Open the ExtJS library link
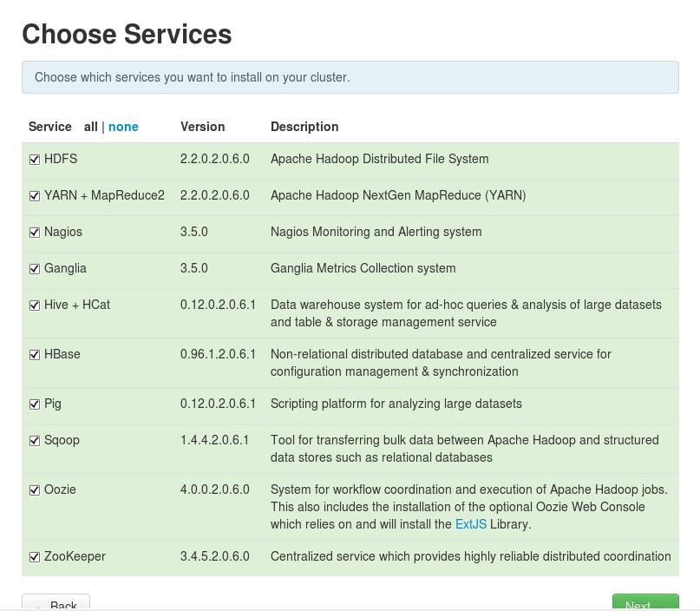Screen dimensions: 700x611 (471, 524)
